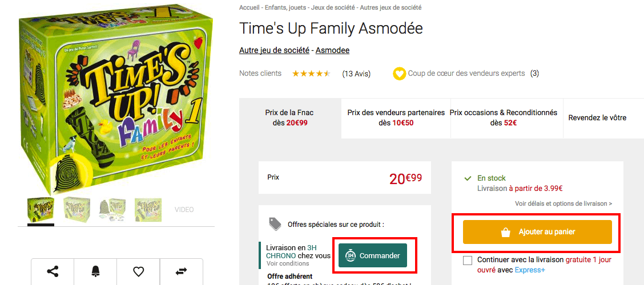Open the VIDEO thumbnail
Image resolution: width=644 pixels, height=285 pixels.
[x=184, y=210]
